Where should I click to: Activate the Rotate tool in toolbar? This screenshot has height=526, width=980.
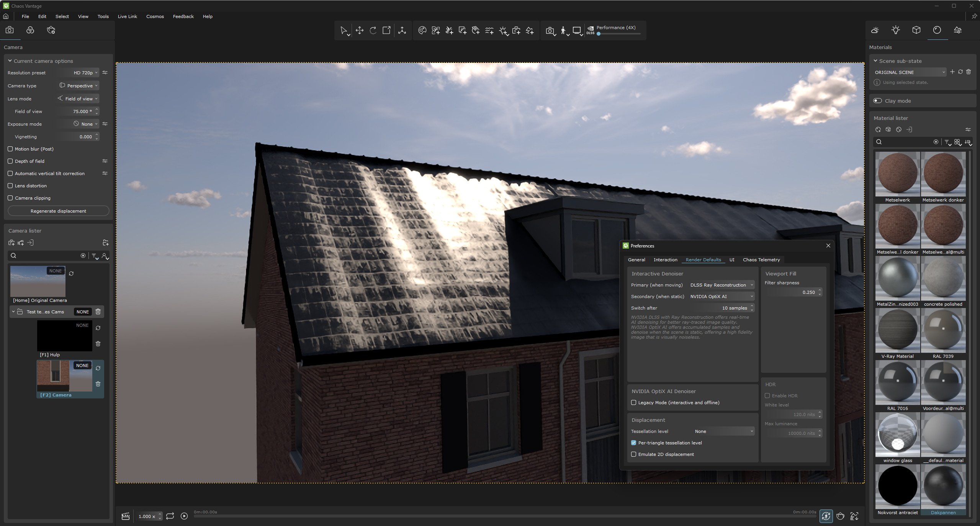pyautogui.click(x=373, y=31)
